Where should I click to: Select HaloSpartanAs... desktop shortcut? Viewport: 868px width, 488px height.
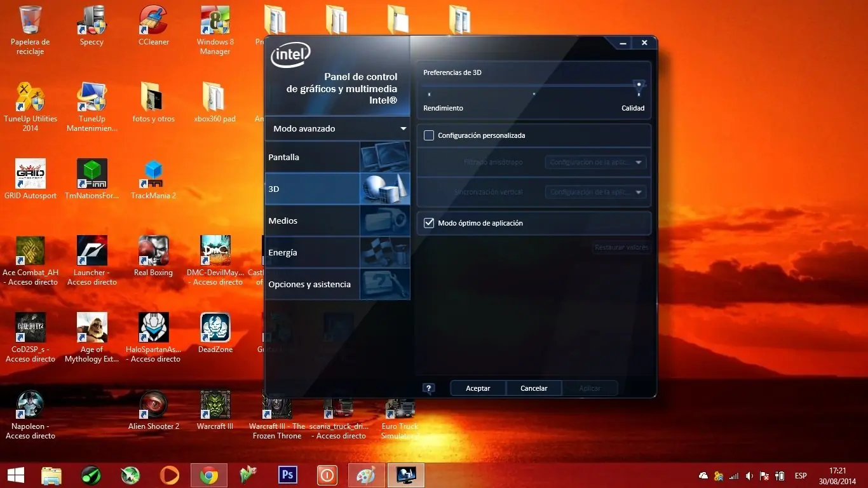(x=154, y=338)
